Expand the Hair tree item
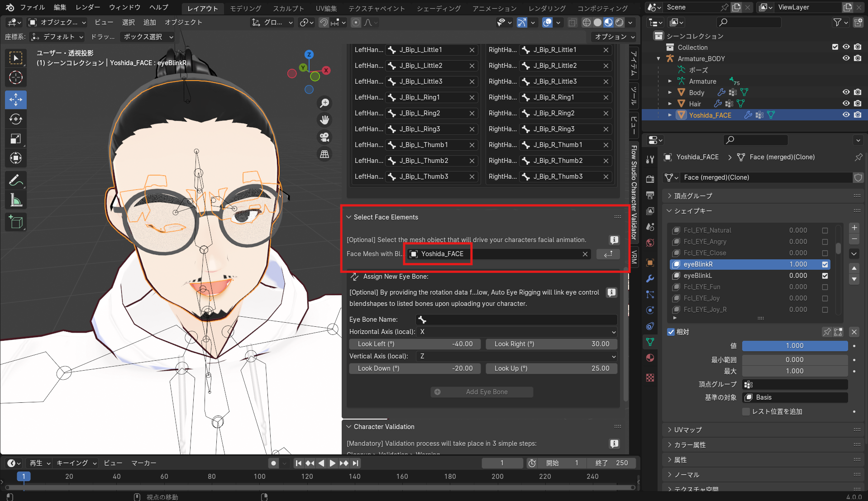Viewport: 868px width, 501px height. coord(670,104)
